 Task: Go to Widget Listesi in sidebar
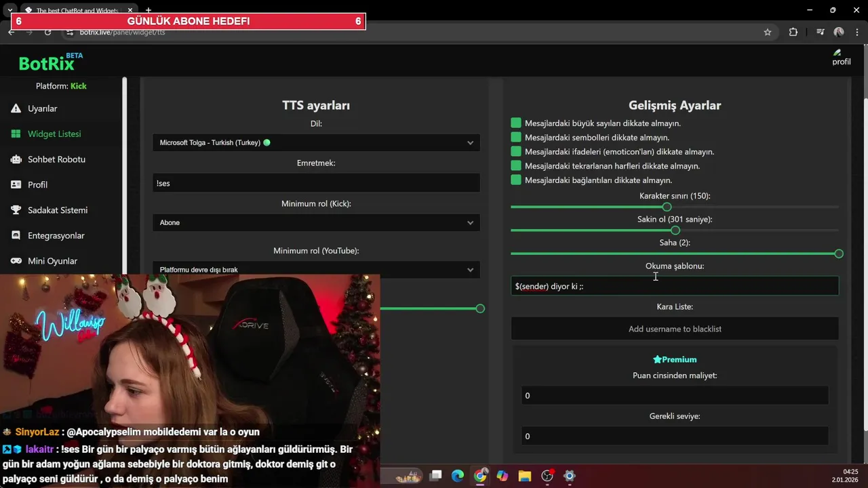(x=54, y=134)
